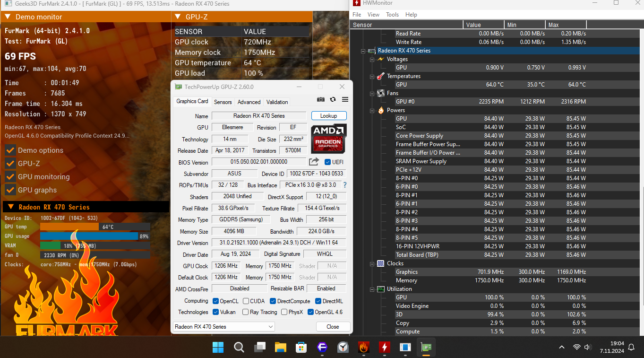Collapse the Demo monitor panel in FurMark
644x358 pixels.
(8, 17)
